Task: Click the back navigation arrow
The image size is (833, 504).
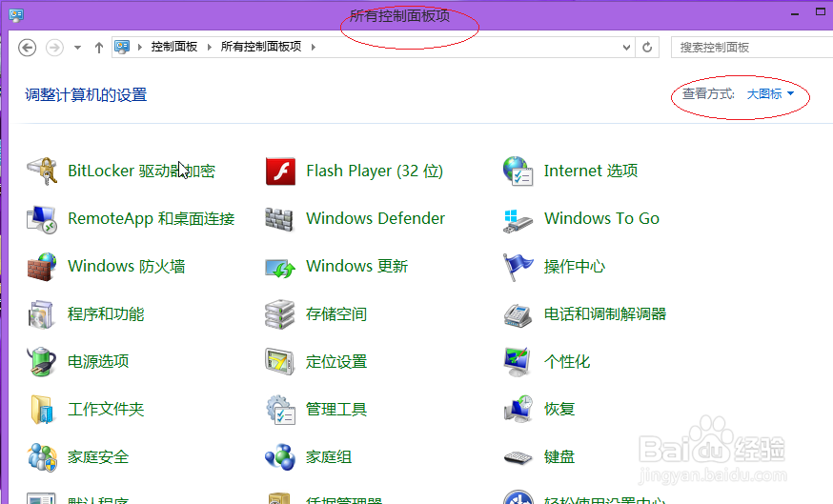Action: (27, 48)
